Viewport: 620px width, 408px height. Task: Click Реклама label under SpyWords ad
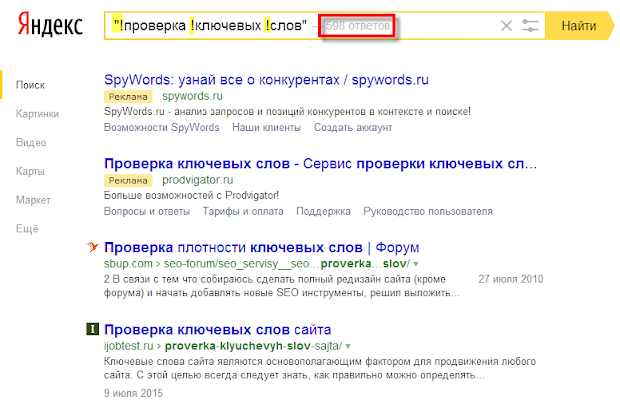[x=128, y=96]
